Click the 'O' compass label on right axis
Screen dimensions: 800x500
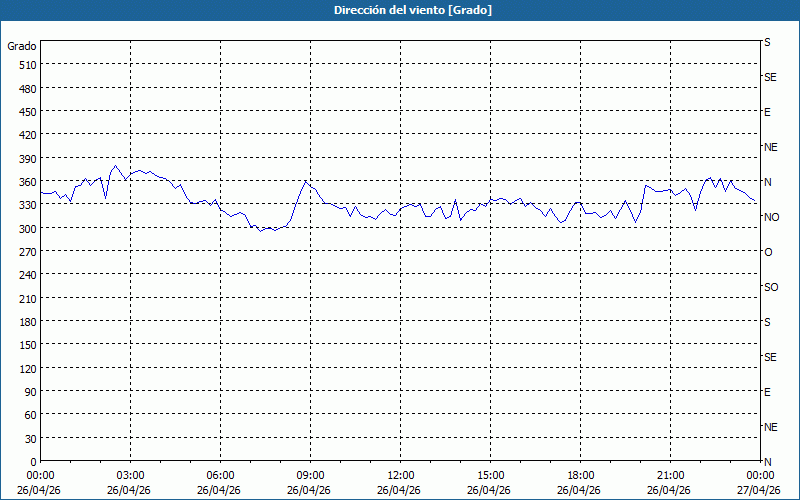pos(768,252)
